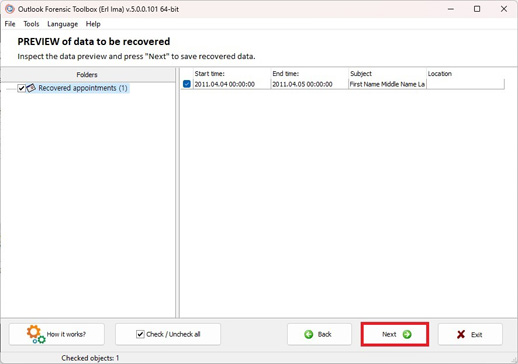The image size is (518, 364).
Task: Uncheck the Recovered appointments folder checkbox
Action: click(x=21, y=88)
